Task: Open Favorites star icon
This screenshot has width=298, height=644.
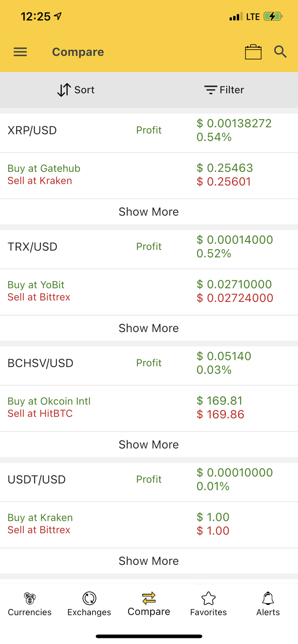Action: coord(208,597)
